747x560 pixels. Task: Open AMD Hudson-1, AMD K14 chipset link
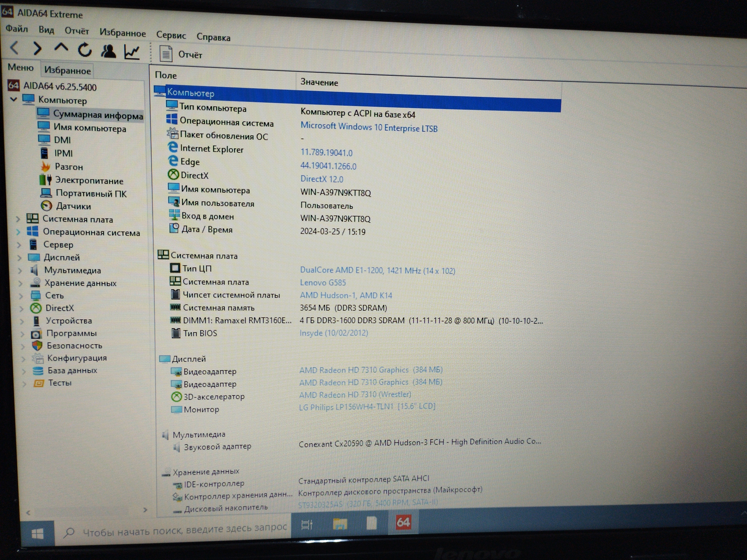click(x=346, y=295)
